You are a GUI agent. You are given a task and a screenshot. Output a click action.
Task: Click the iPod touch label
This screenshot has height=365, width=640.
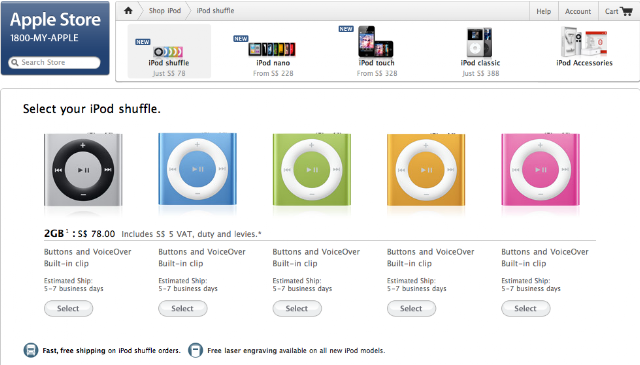coord(376,63)
